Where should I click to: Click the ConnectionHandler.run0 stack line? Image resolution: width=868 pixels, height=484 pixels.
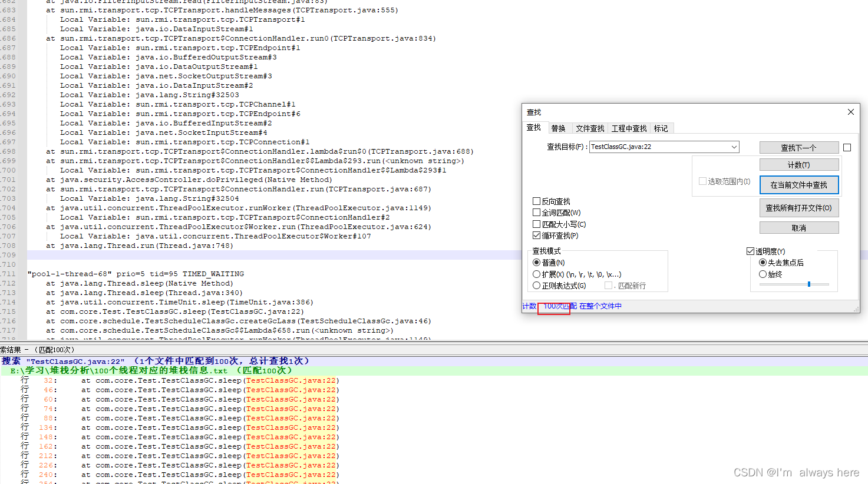click(241, 38)
